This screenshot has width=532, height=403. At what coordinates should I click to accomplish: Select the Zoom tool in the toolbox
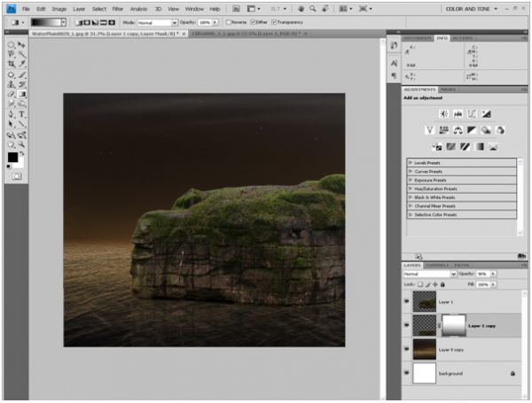click(x=22, y=144)
